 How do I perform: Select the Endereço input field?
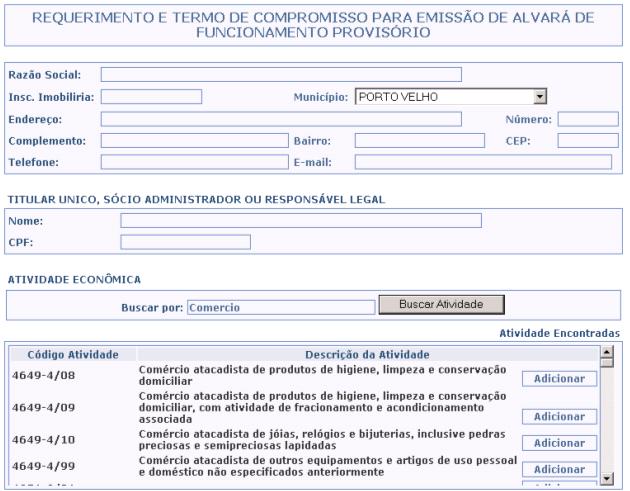click(x=281, y=119)
